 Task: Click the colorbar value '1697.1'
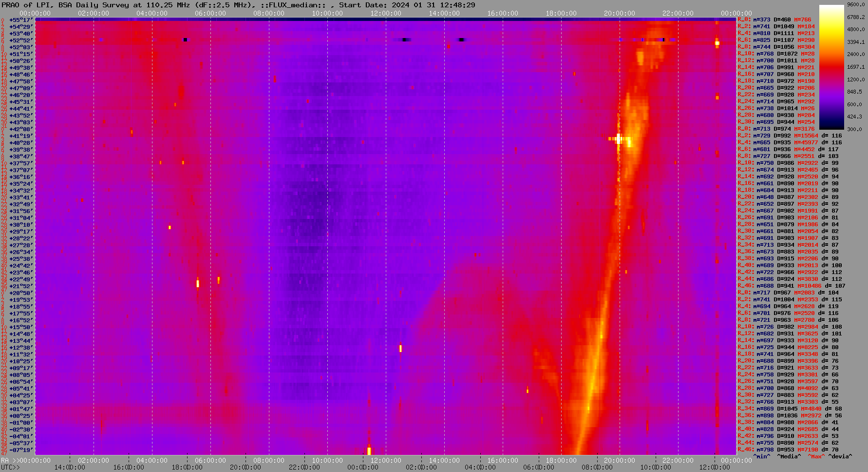coord(856,67)
